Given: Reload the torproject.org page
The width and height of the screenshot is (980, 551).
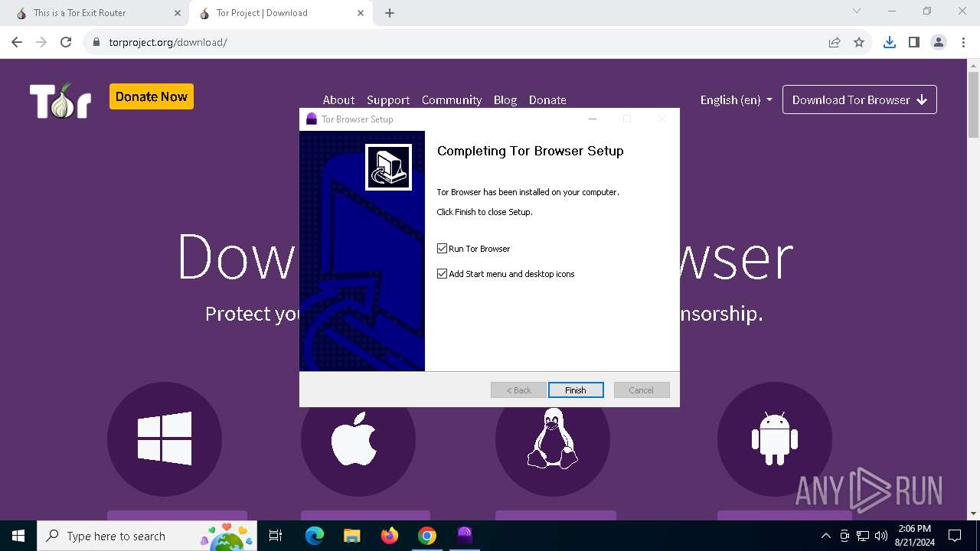Looking at the screenshot, I should 66,42.
